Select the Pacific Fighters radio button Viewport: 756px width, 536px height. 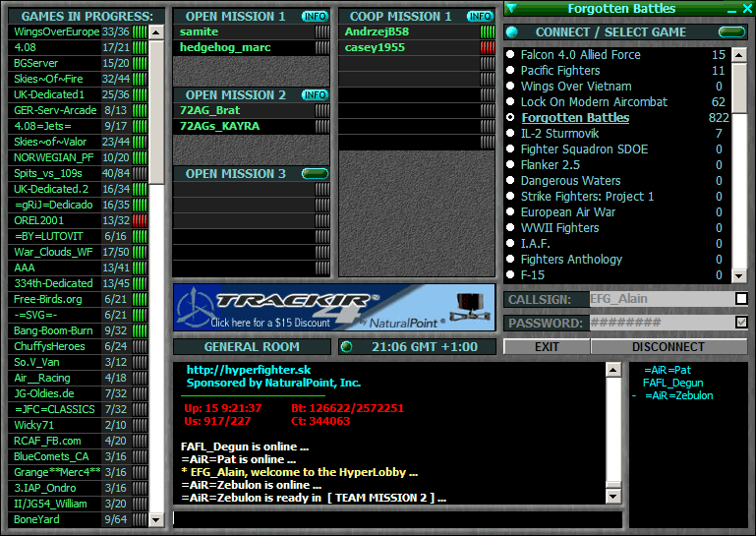[510, 71]
